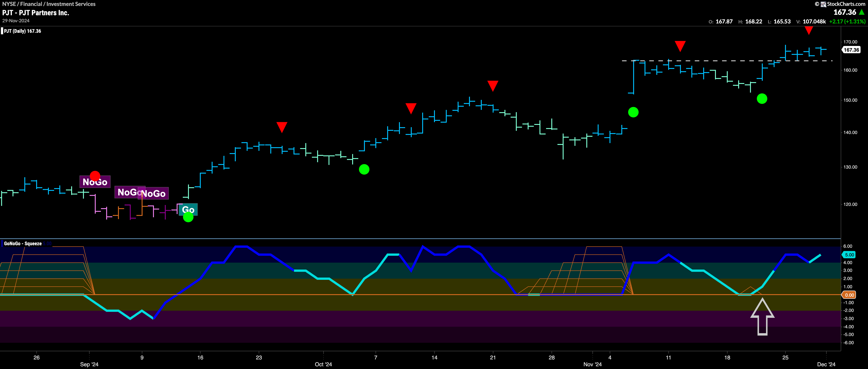Screen dimensions: 868x369
Task: Click the +2.17 (+1.31%) change value
Action: point(847,21)
